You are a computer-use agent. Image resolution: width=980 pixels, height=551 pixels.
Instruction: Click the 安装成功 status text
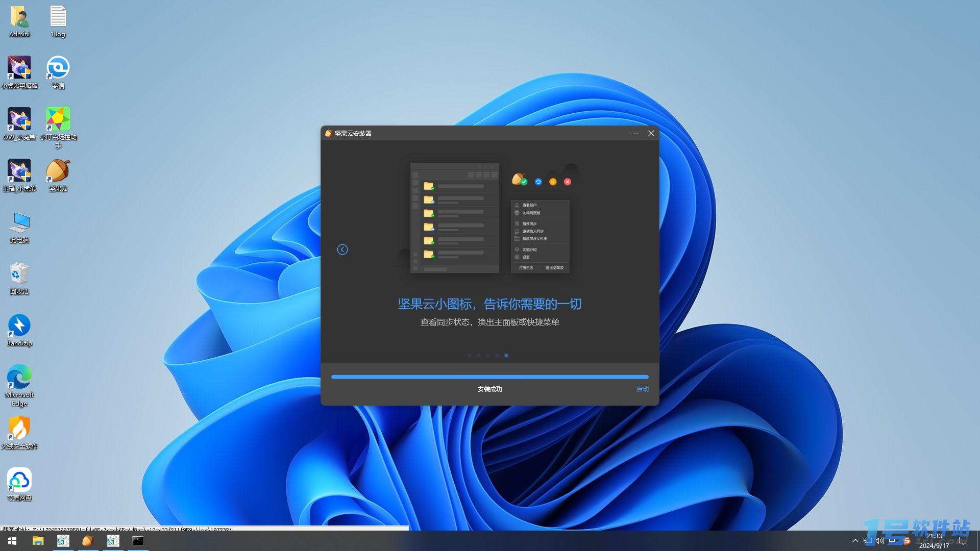point(490,389)
